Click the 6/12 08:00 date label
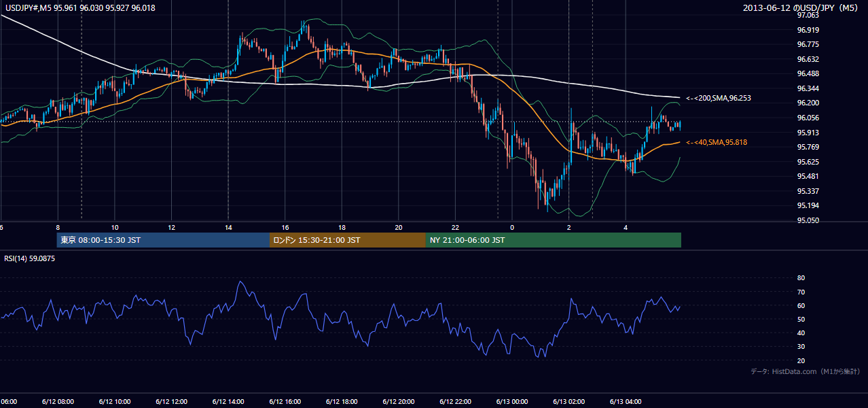The image size is (868, 408). click(58, 401)
